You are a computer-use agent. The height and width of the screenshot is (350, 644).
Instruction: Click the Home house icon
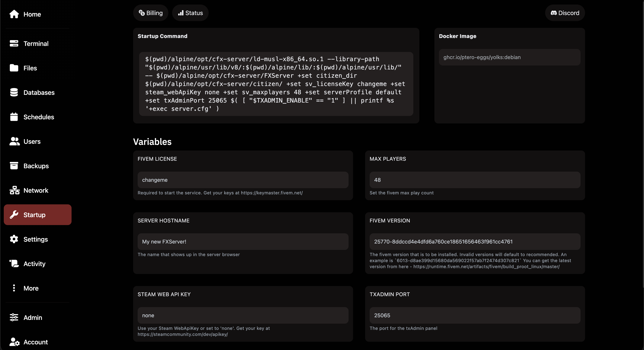pyautogui.click(x=14, y=14)
